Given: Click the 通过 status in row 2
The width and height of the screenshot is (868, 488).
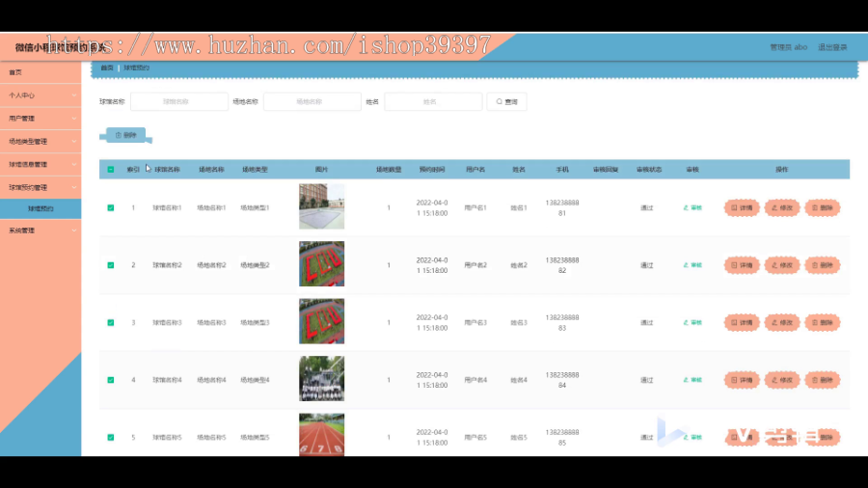Looking at the screenshot, I should (647, 265).
